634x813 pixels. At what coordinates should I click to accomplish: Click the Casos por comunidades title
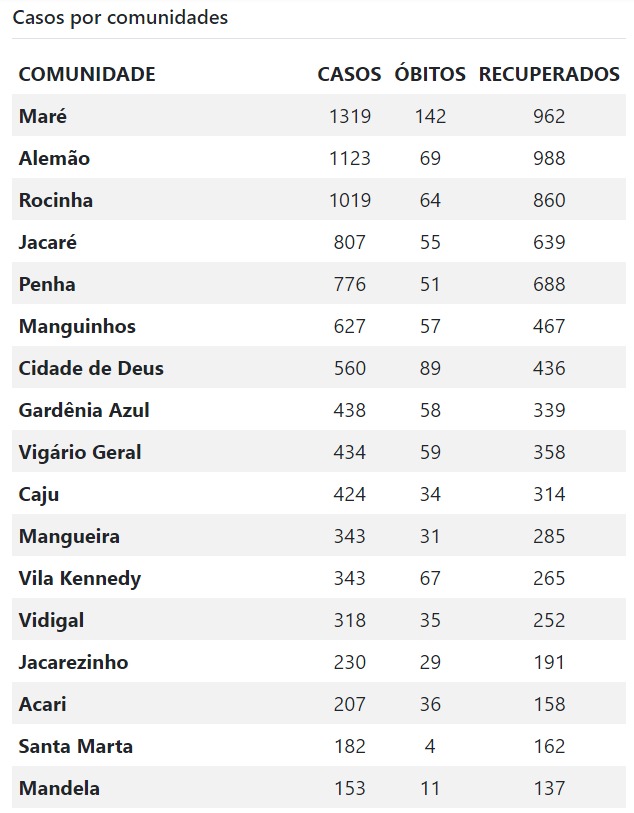tap(120, 18)
